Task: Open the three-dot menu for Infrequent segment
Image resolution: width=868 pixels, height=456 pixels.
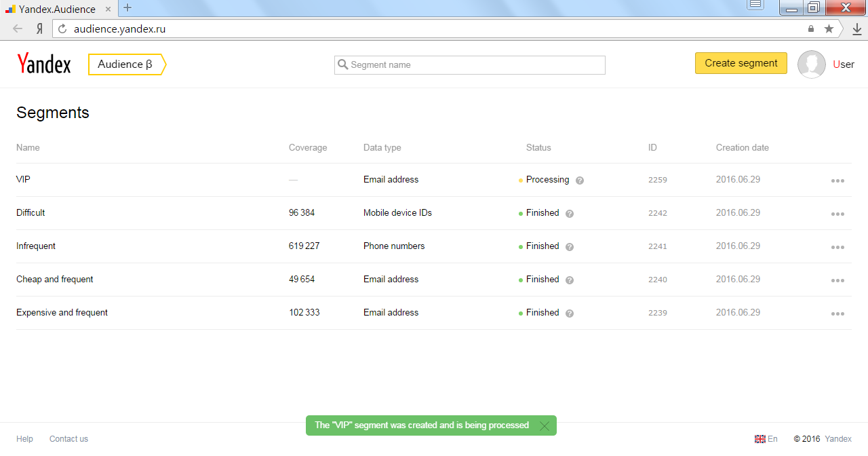Action: 837,248
